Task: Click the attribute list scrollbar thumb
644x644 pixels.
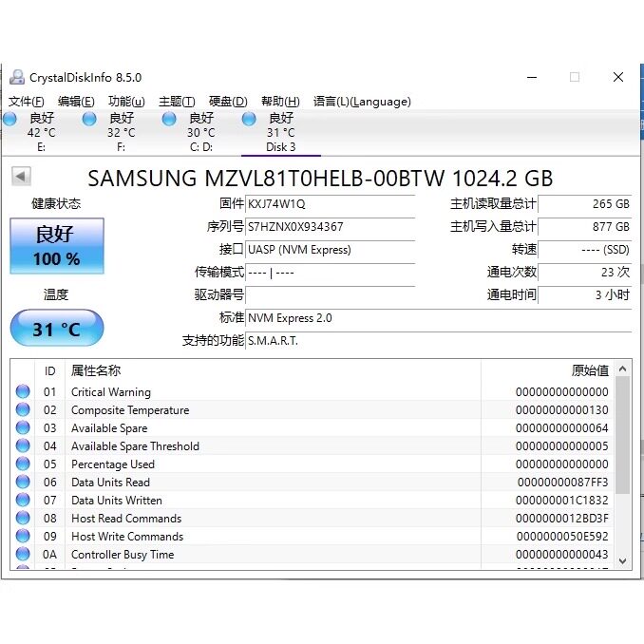Action: [x=622, y=435]
